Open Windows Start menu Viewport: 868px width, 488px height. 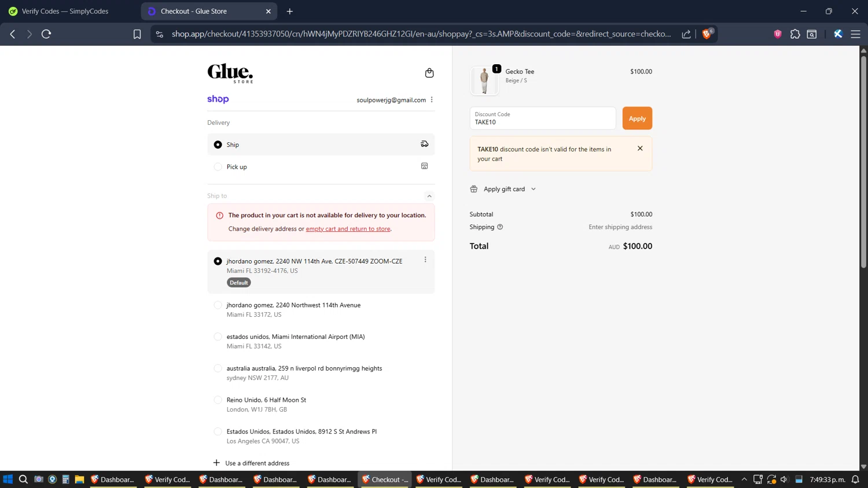[x=8, y=479]
